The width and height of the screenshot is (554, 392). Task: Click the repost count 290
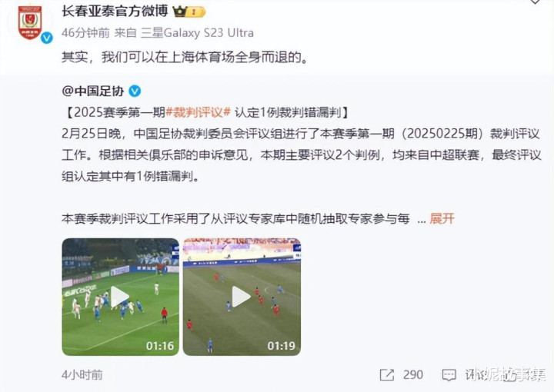[x=413, y=375]
